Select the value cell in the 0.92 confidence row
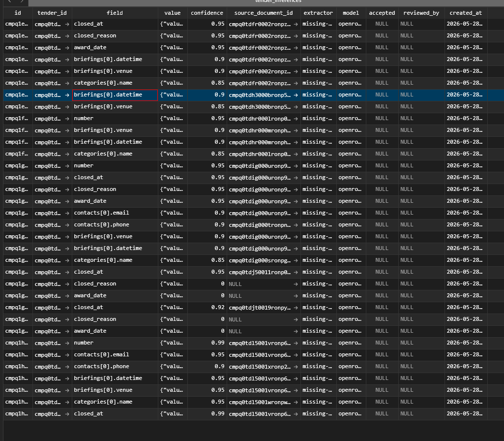This screenshot has height=441, width=504. point(173,308)
